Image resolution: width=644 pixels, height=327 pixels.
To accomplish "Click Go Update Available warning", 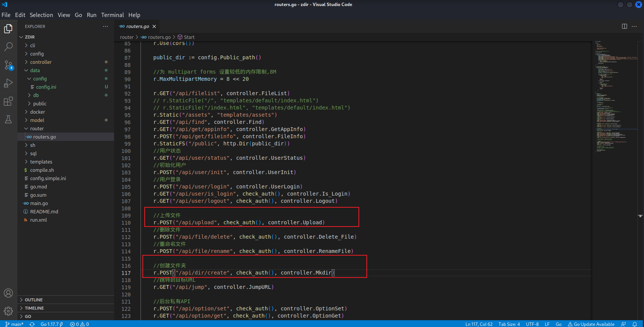I will pos(591,324).
